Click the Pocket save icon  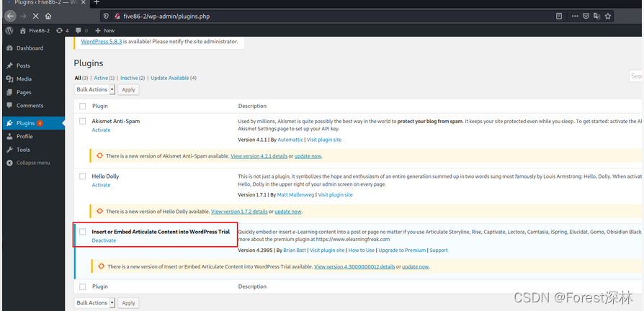pyautogui.click(x=586, y=17)
